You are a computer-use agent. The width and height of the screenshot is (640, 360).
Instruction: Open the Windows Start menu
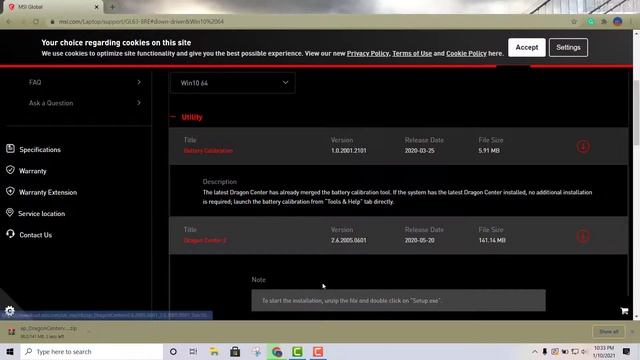click(10, 351)
